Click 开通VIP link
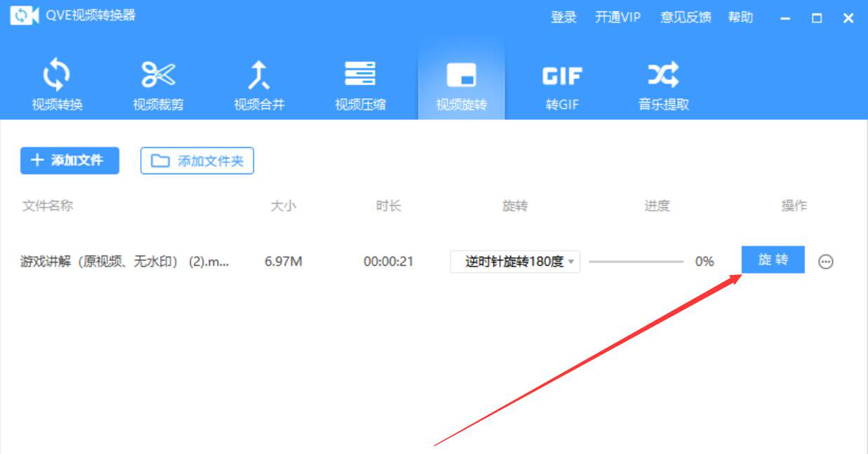 [x=617, y=18]
